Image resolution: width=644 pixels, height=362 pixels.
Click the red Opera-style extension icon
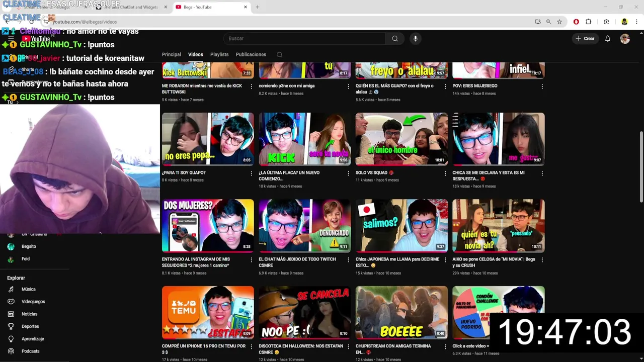pos(576,22)
